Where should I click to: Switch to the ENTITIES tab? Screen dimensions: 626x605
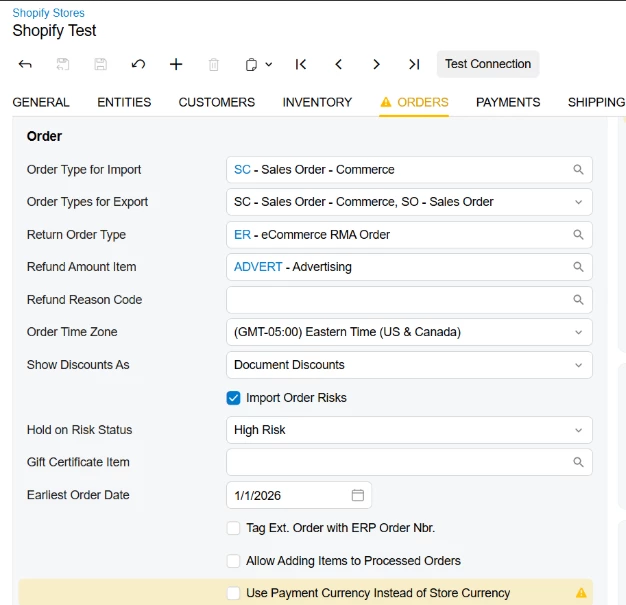tap(124, 102)
